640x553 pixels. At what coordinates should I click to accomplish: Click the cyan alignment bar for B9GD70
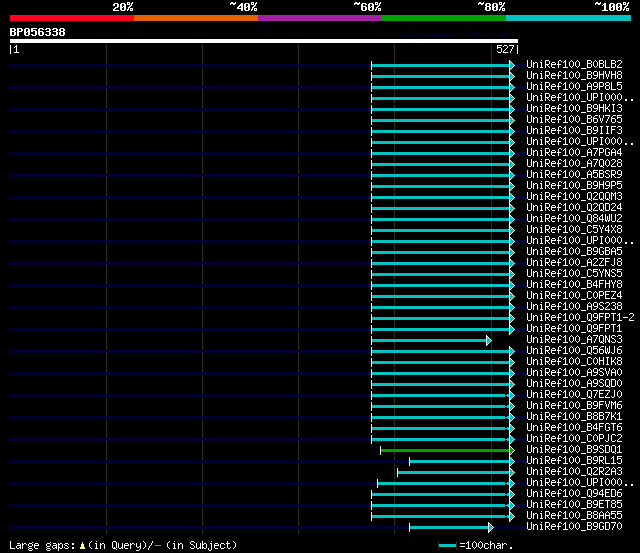[x=451, y=528]
